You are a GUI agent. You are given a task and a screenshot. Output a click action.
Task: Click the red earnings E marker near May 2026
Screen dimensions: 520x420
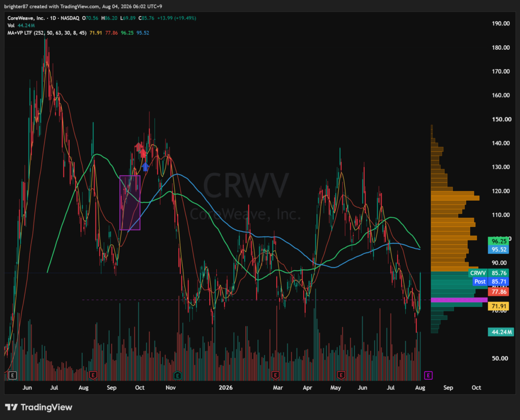click(x=341, y=375)
